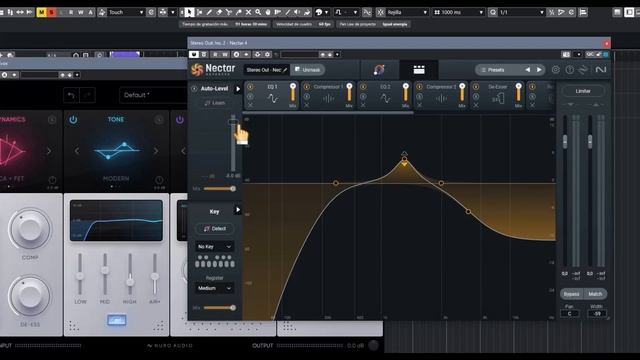Select the Glue tool in toolbar
Screen dimensions: 640x360
coord(238,12)
